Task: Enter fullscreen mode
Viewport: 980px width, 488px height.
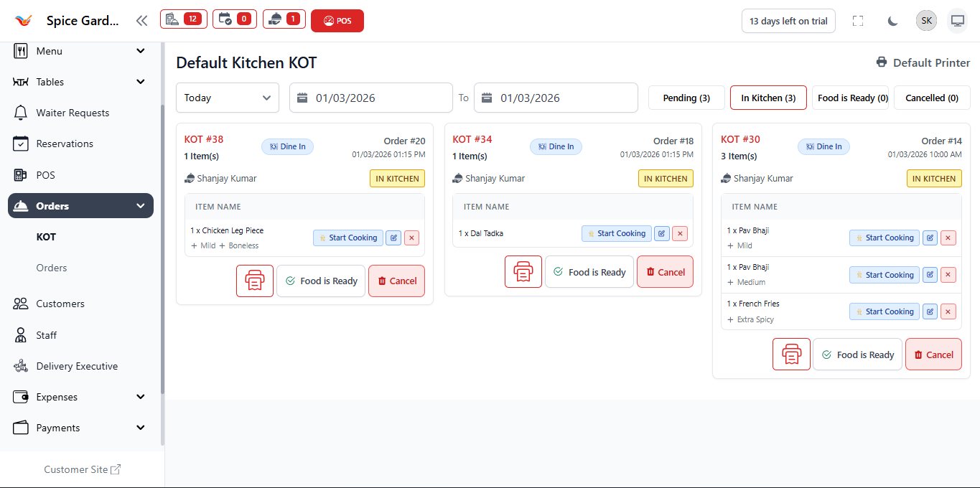Action: (x=857, y=21)
